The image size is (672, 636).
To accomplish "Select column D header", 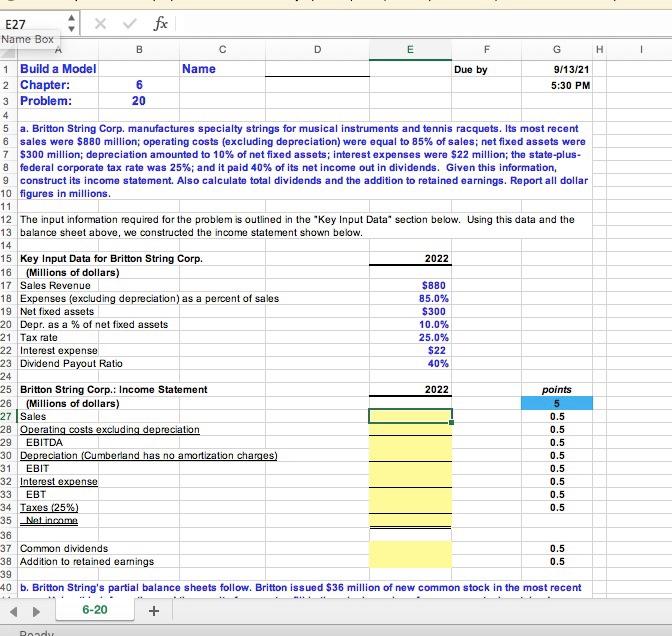I will coord(317,50).
